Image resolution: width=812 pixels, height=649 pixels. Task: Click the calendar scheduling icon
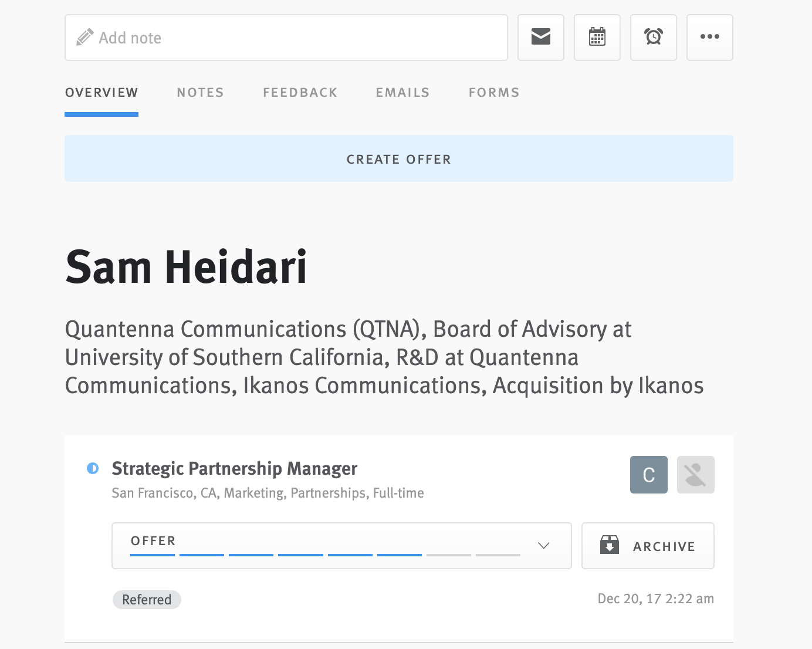coord(597,37)
